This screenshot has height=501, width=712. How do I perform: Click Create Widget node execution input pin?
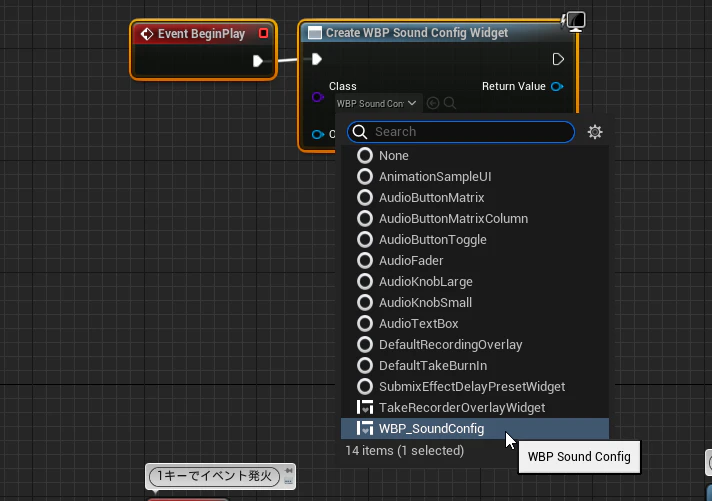click(316, 59)
